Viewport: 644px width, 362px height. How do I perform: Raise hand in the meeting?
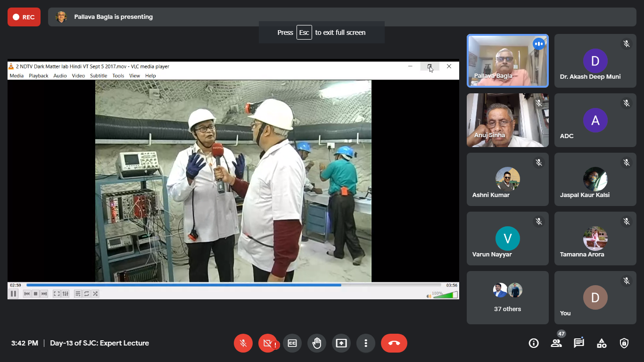point(317,343)
